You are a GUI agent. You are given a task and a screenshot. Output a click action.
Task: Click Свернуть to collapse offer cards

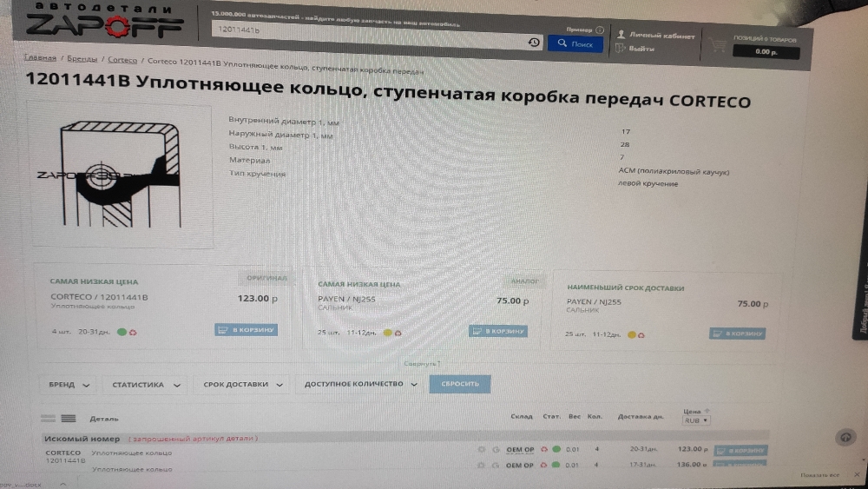tap(422, 364)
